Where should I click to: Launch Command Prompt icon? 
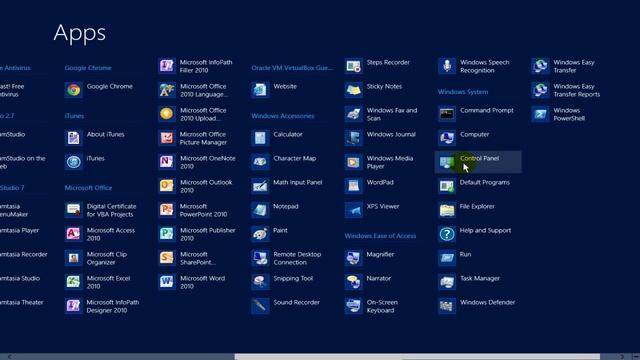pyautogui.click(x=447, y=114)
